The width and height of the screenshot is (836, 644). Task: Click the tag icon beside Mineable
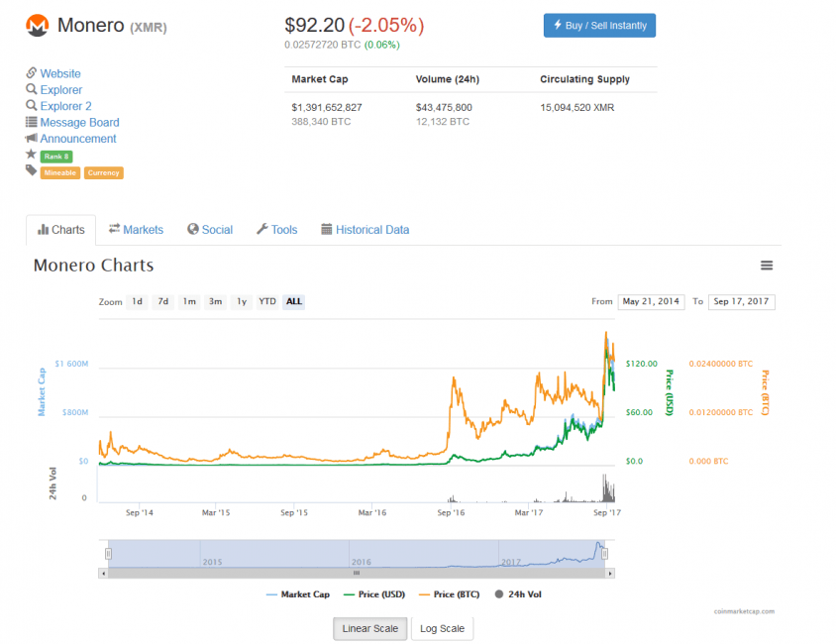tap(32, 170)
